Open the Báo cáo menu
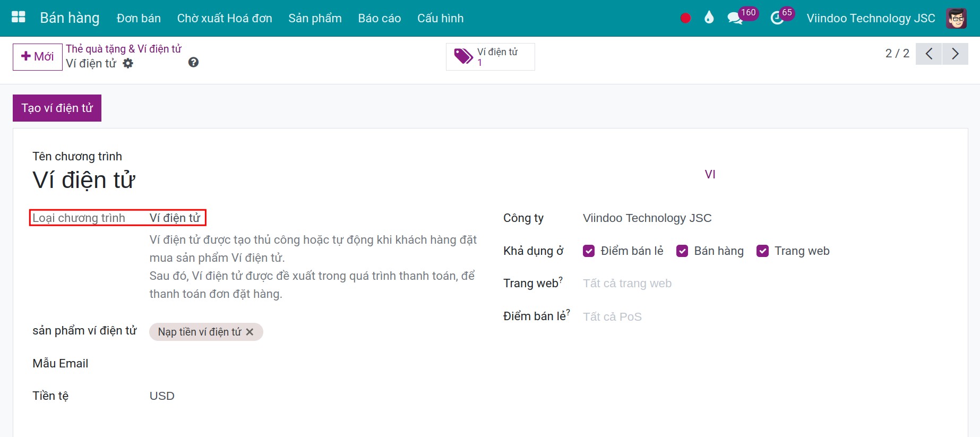This screenshot has height=437, width=980. click(x=379, y=18)
